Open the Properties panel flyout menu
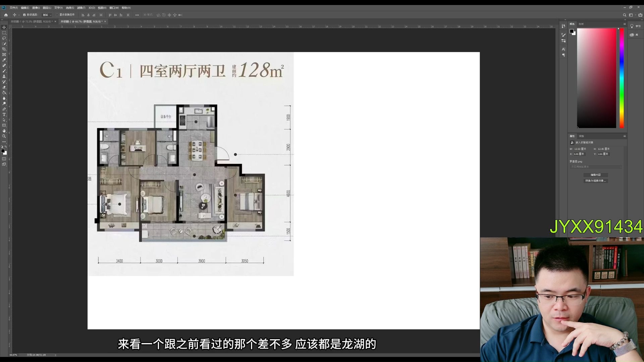The width and height of the screenshot is (644, 362). point(625,136)
